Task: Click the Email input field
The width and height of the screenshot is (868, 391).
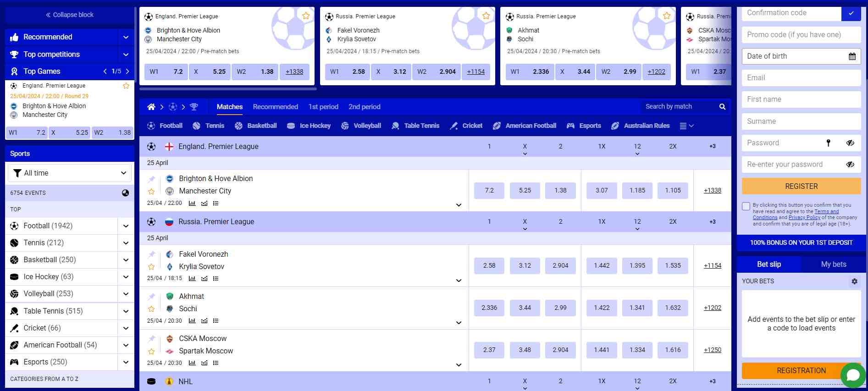Action: click(x=801, y=78)
